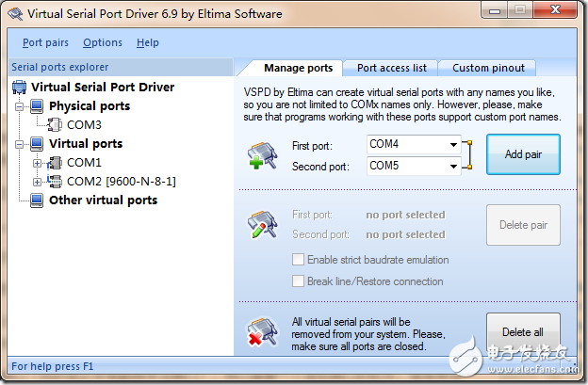Close the Virtual Serial Port Driver window
The image size is (588, 385).
(x=555, y=9)
